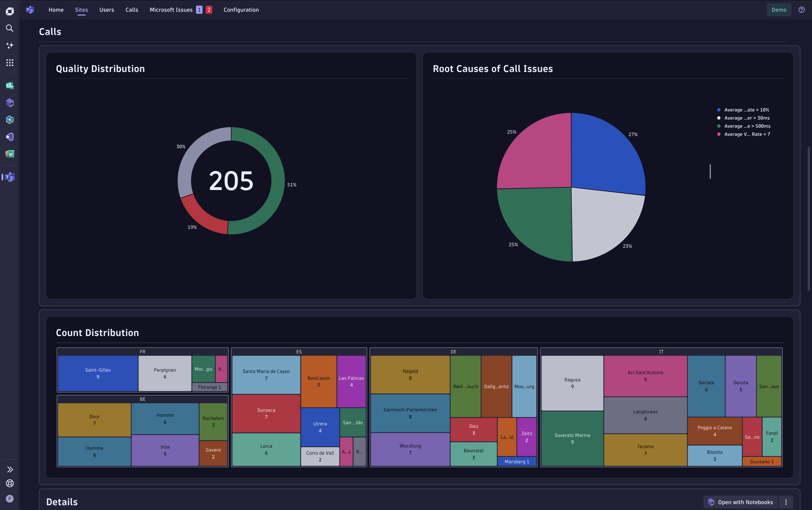Launch the Notebooks app from sidebar
The width and height of the screenshot is (812, 510).
10,102
